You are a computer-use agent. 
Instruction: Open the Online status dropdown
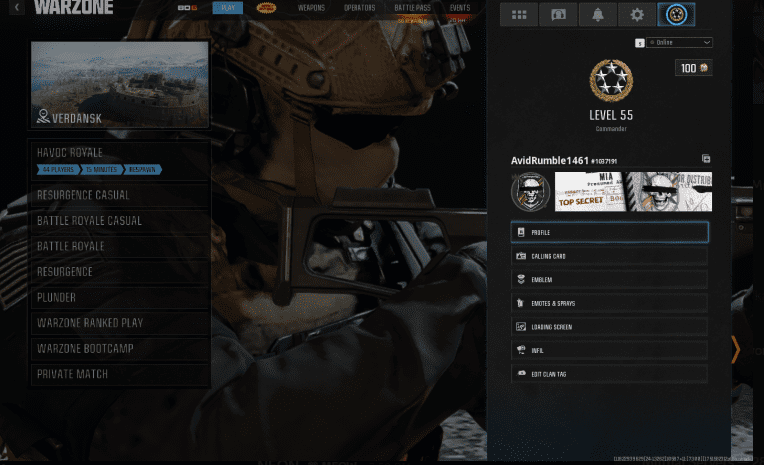(x=679, y=42)
